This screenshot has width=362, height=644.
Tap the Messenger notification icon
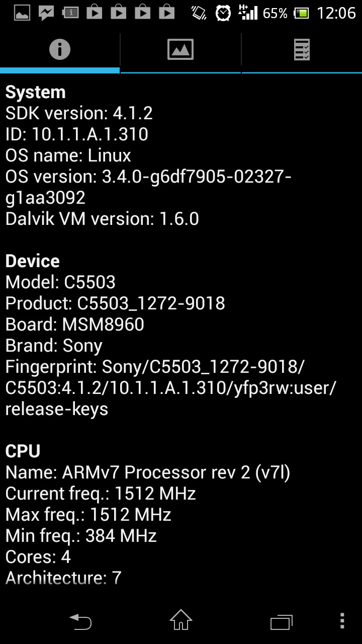46,13
